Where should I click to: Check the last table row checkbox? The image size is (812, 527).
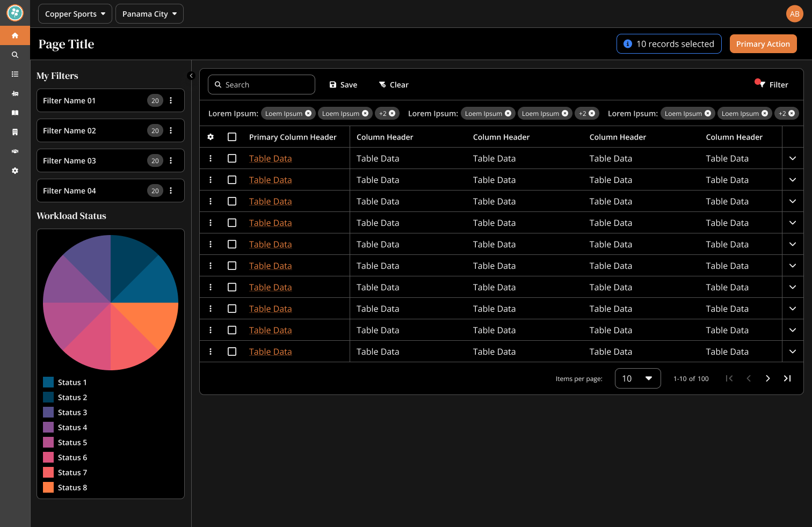[x=232, y=352]
